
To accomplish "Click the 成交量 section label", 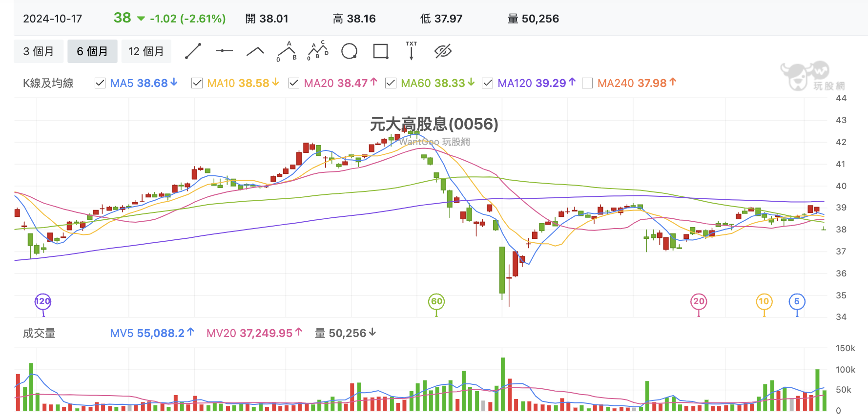I will point(39,333).
